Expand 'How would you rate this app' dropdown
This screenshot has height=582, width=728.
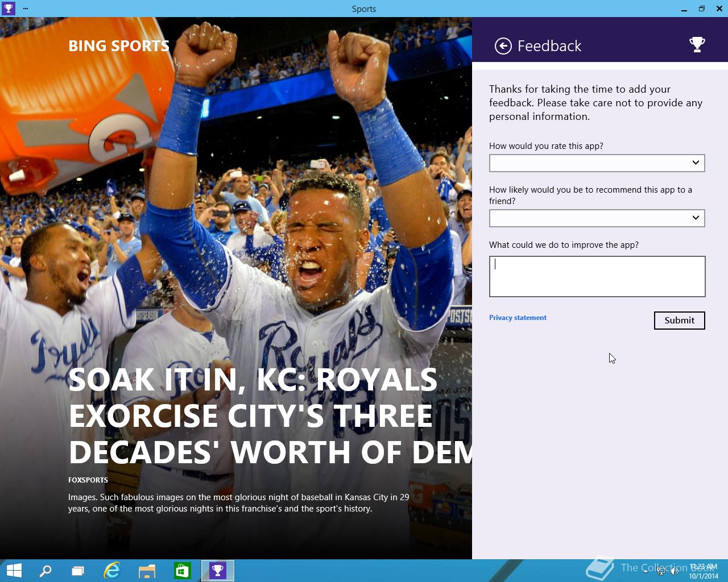click(x=597, y=163)
